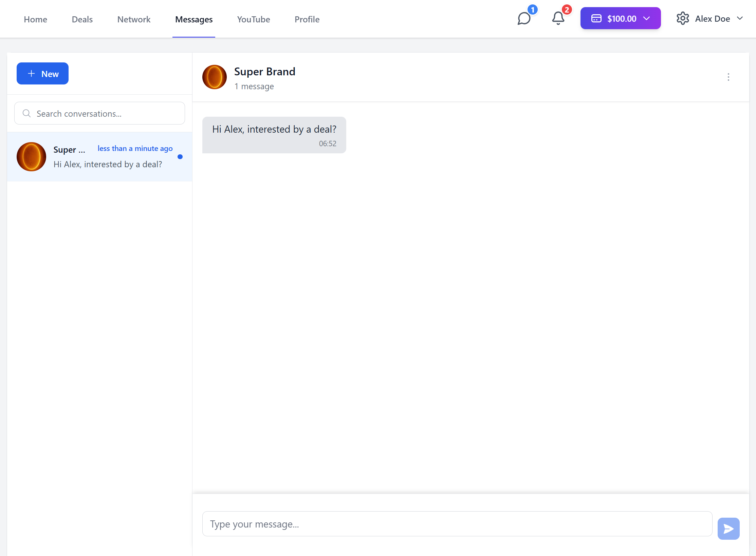Click the Type your message input
The width and height of the screenshot is (756, 556).
coord(457,524)
